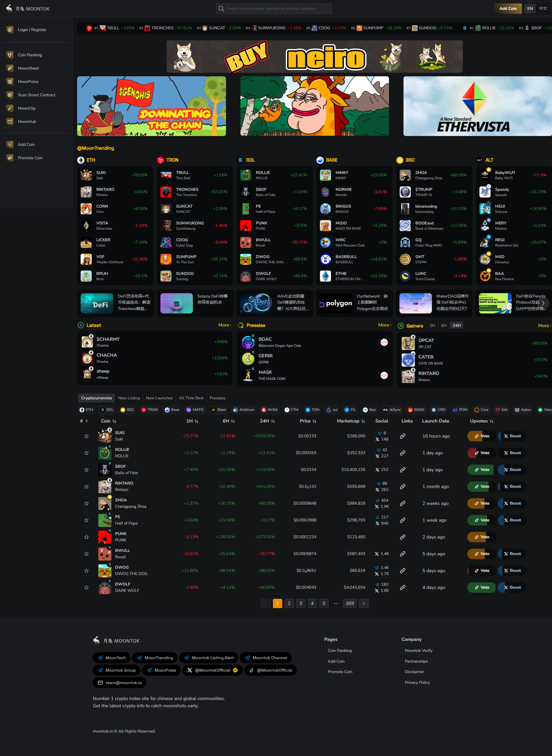Vote for the $BOF coin
Viewport: 552px width, 756px height.
tap(481, 470)
